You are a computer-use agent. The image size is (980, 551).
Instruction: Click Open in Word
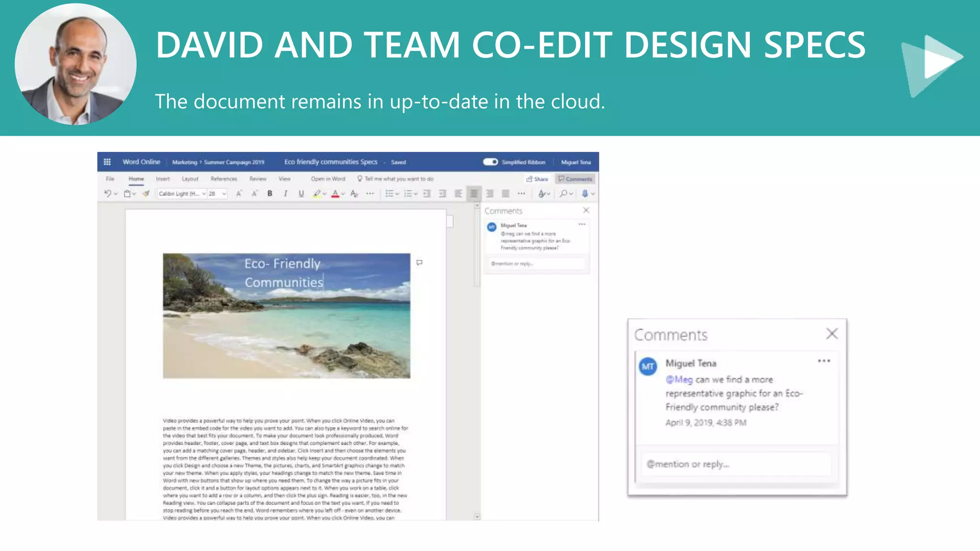click(x=328, y=179)
